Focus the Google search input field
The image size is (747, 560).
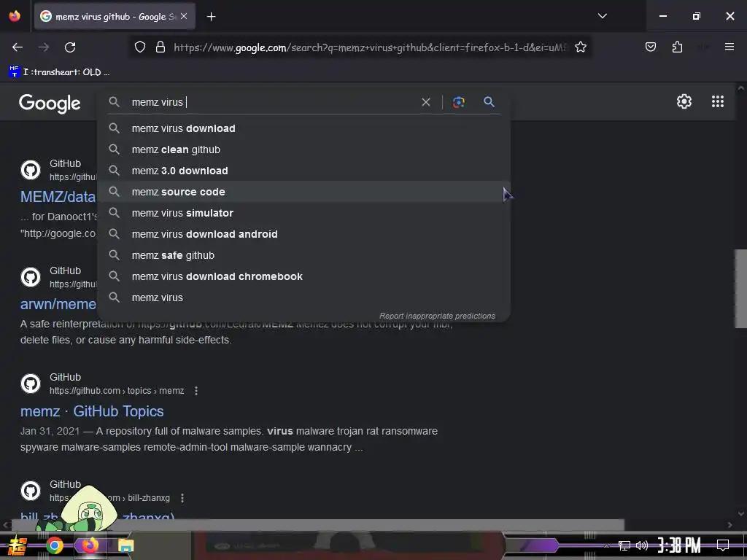[x=274, y=102]
